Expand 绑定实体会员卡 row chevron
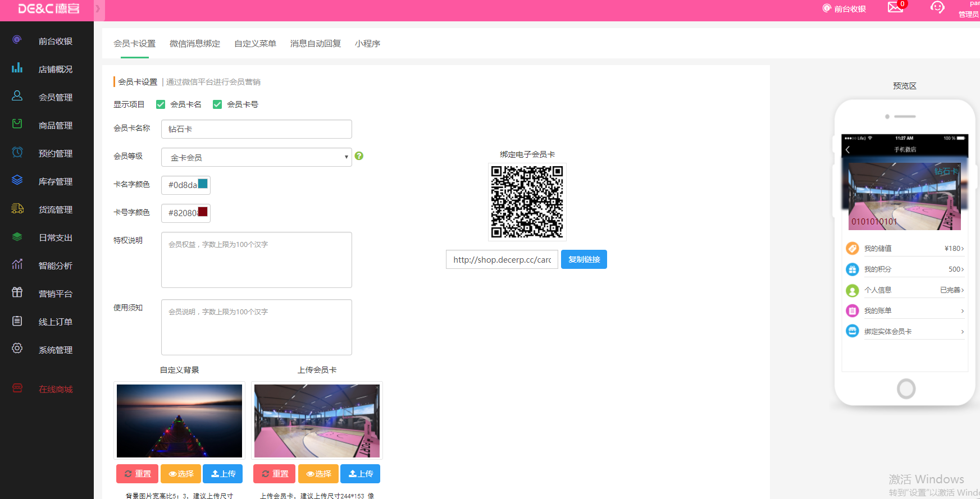 pyautogui.click(x=962, y=332)
